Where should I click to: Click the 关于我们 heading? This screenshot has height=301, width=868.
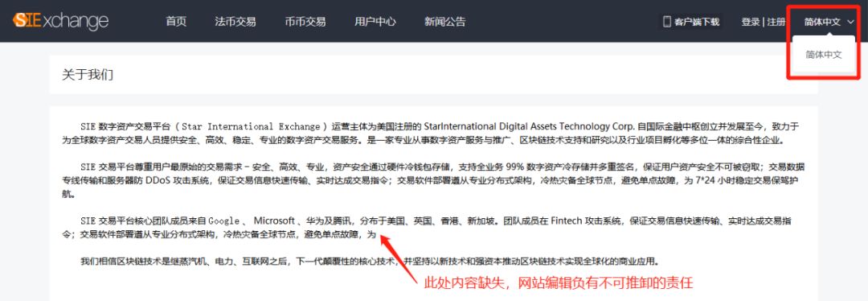click(x=88, y=74)
